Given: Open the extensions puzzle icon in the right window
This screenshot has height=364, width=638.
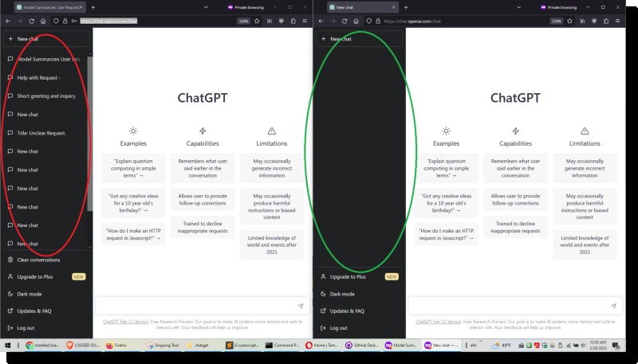Looking at the screenshot, I should tap(606, 22).
